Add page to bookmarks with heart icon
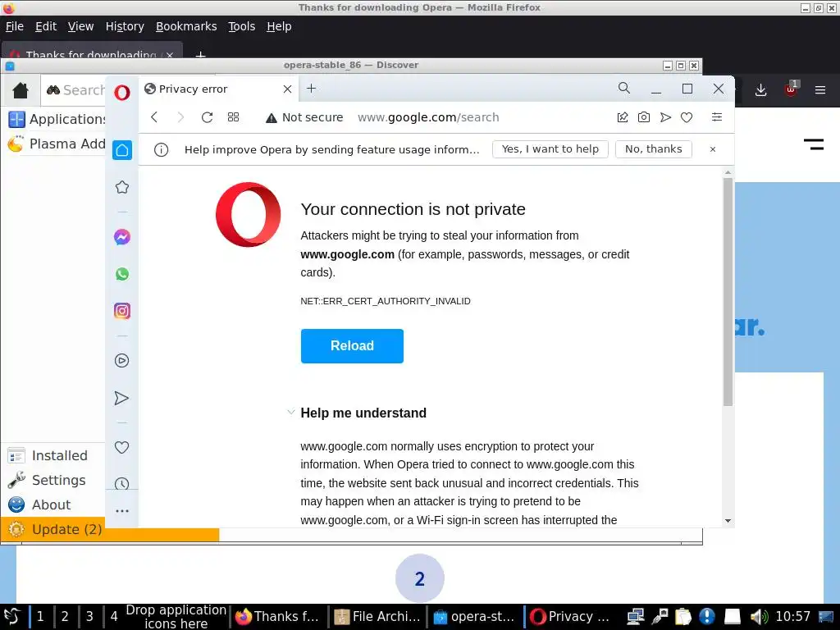Screen dimensions: 840x630 tap(687, 117)
